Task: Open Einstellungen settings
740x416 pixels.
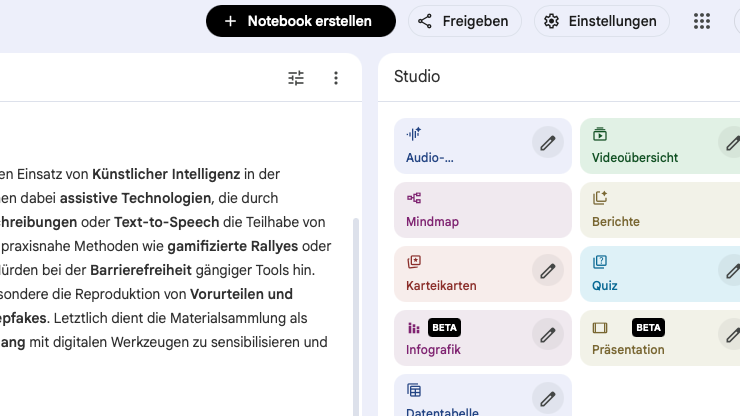Action: pyautogui.click(x=601, y=21)
